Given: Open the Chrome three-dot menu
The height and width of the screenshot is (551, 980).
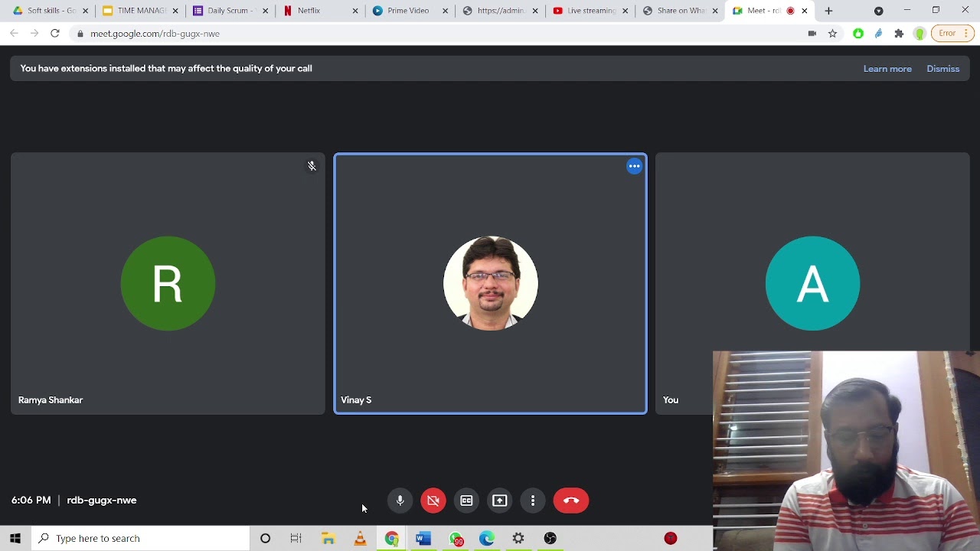Looking at the screenshot, I should coord(967,34).
